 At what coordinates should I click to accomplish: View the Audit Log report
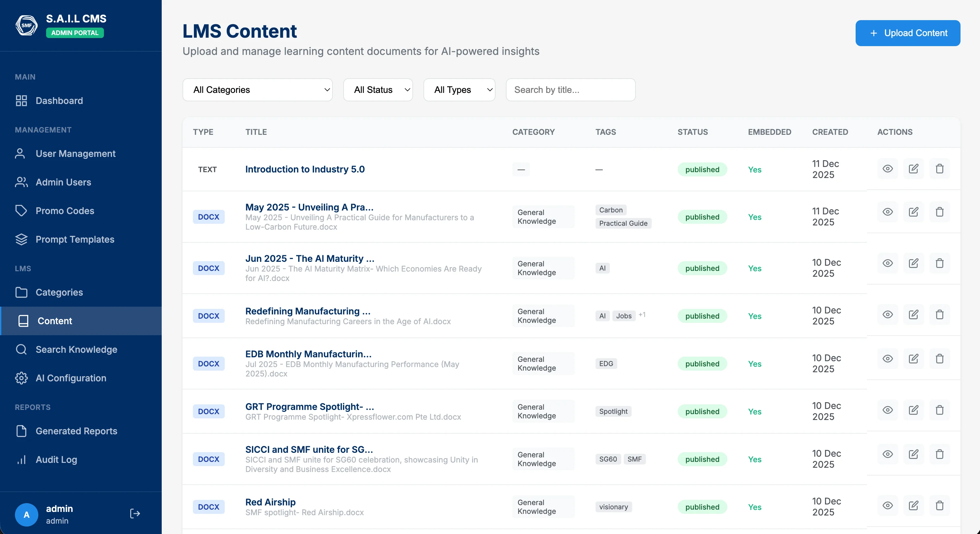pos(56,459)
